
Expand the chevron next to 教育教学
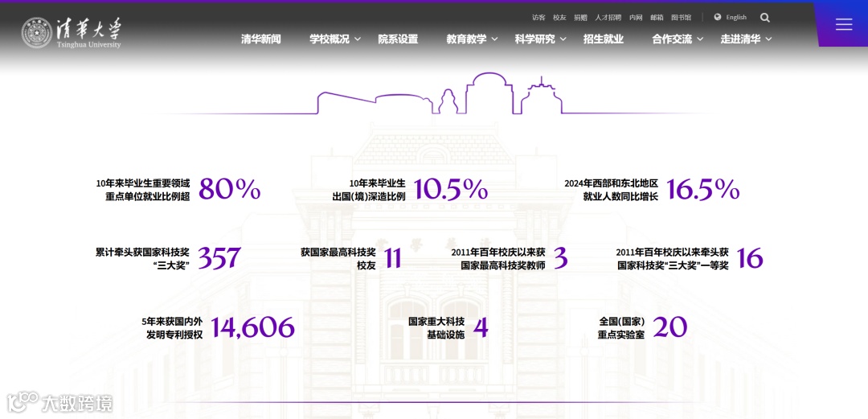[x=495, y=39]
